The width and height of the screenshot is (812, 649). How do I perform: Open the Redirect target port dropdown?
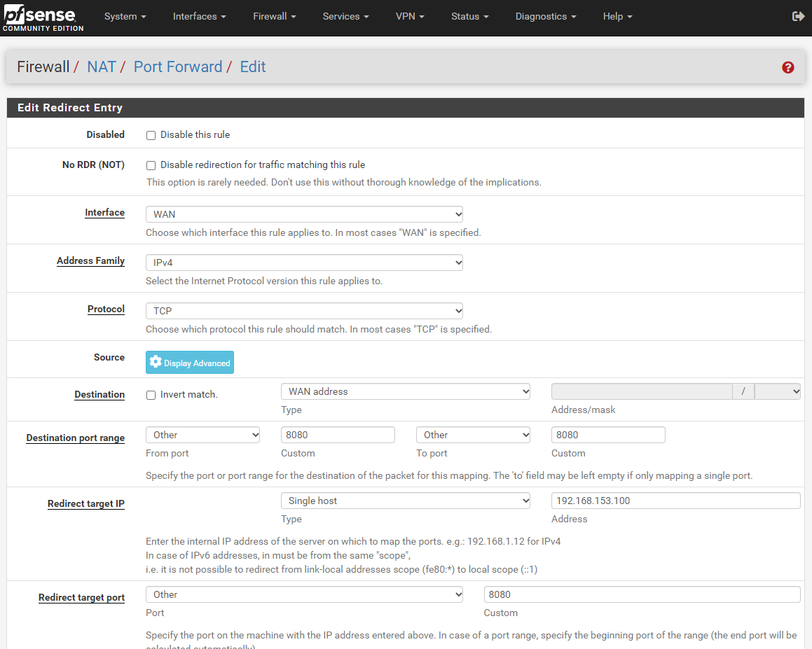pyautogui.click(x=304, y=594)
